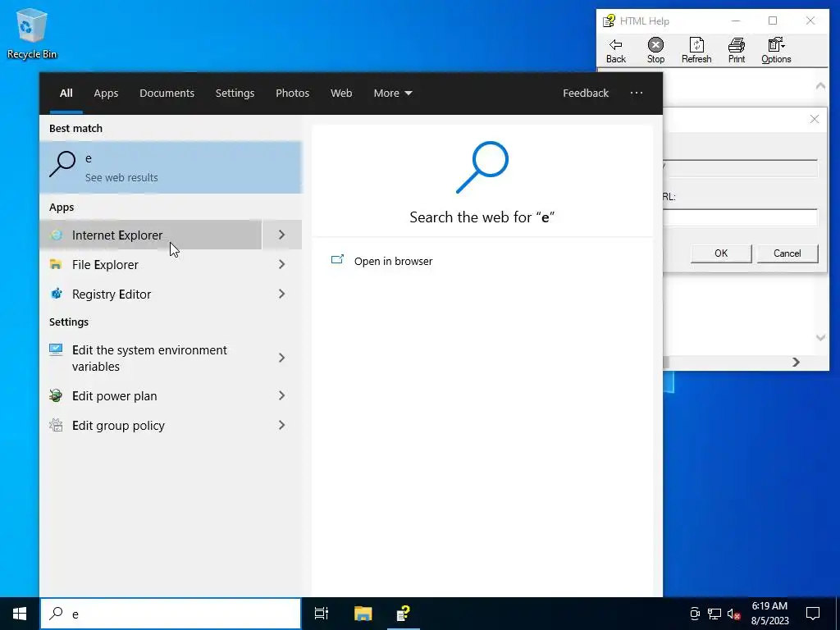Open File Explorer from the taskbar

coord(363,614)
